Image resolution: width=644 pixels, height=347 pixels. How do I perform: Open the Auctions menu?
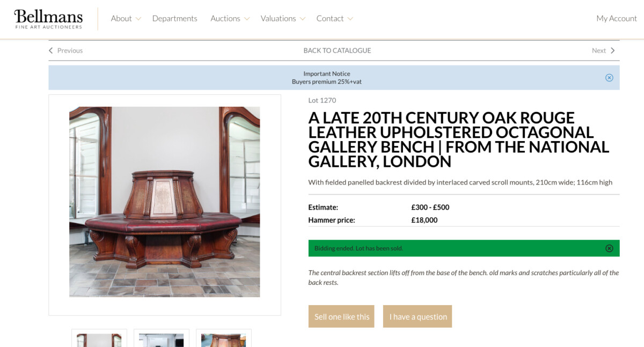[x=225, y=18]
